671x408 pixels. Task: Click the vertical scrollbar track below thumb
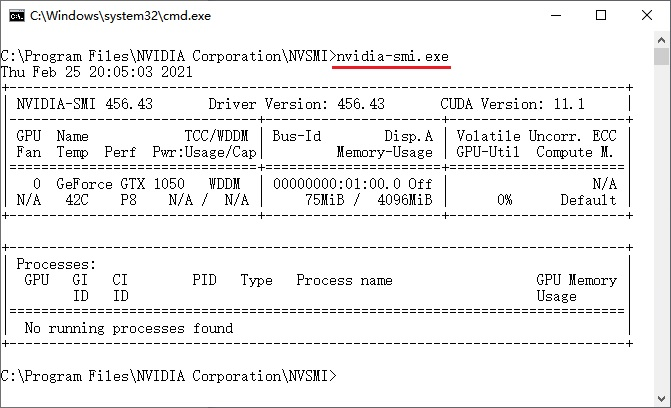[x=661, y=227]
